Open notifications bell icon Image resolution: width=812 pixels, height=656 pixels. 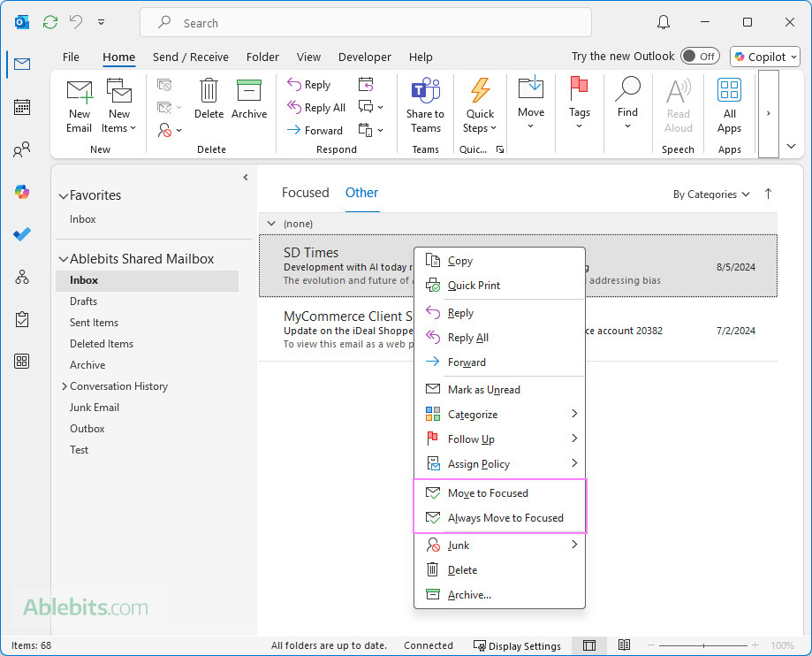point(664,22)
